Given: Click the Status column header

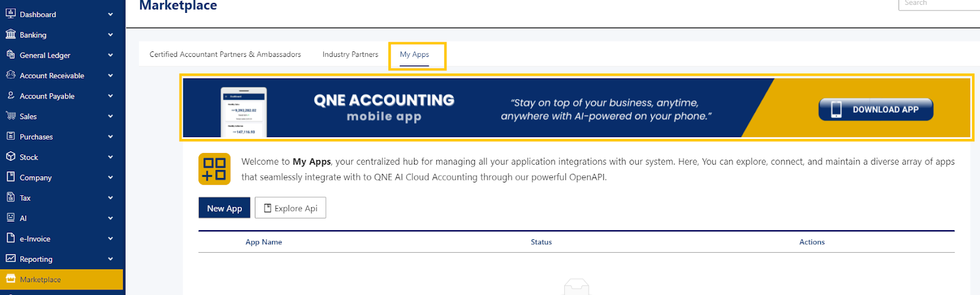Looking at the screenshot, I should [541, 242].
